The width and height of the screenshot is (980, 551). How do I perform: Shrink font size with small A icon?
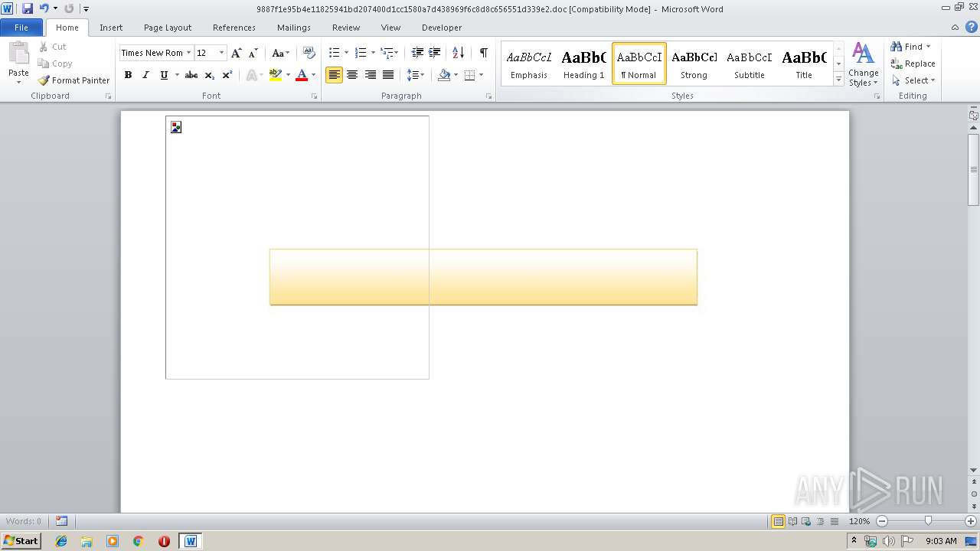coord(253,53)
